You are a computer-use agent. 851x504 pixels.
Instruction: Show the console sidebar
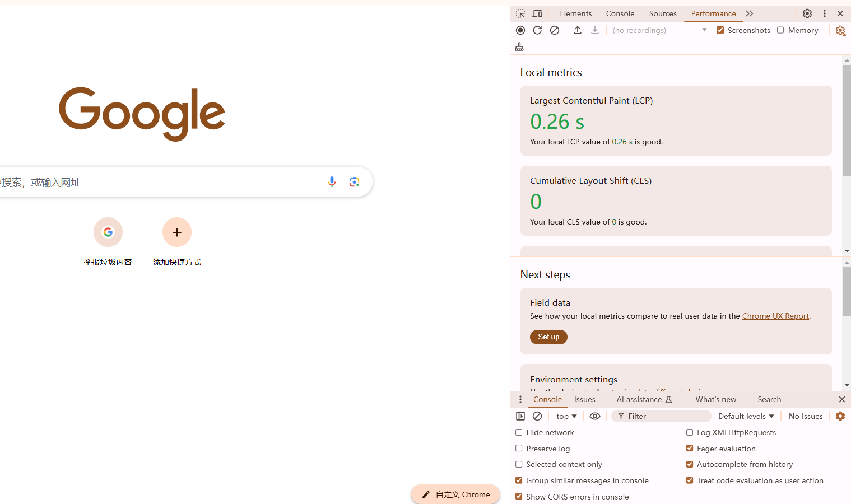[520, 416]
